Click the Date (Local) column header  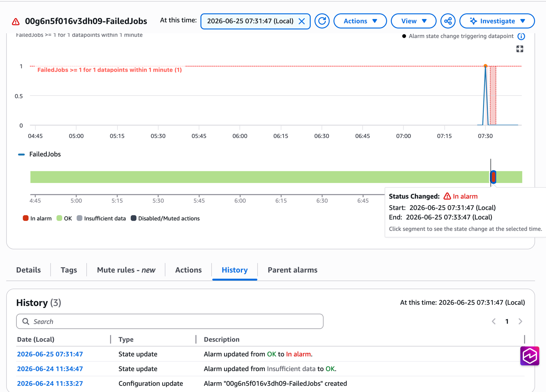(x=36, y=339)
